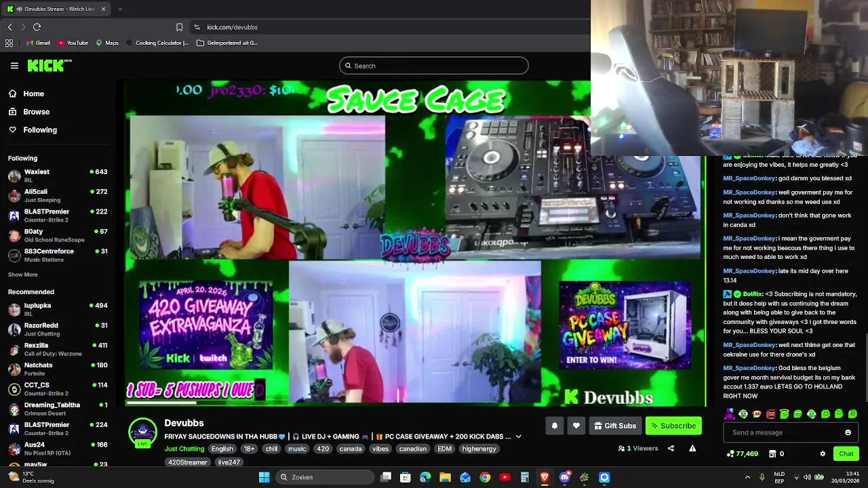This screenshot has height=488, width=868.
Task: Open the emoji picker in chat
Action: point(848,432)
